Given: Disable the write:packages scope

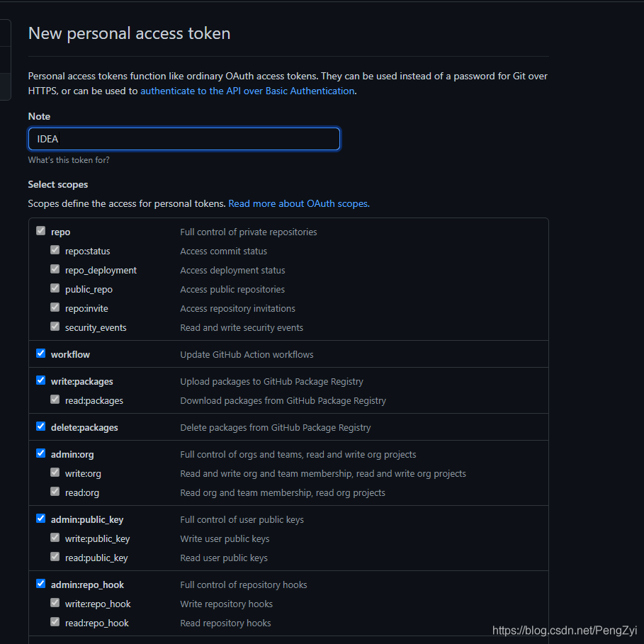Looking at the screenshot, I should [x=41, y=380].
